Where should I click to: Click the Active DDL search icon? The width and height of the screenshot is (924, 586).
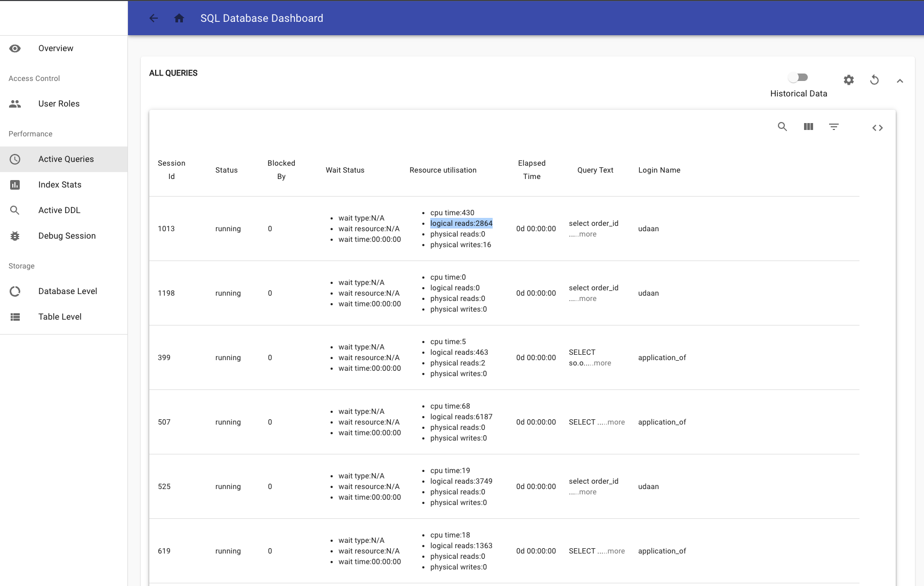click(14, 210)
